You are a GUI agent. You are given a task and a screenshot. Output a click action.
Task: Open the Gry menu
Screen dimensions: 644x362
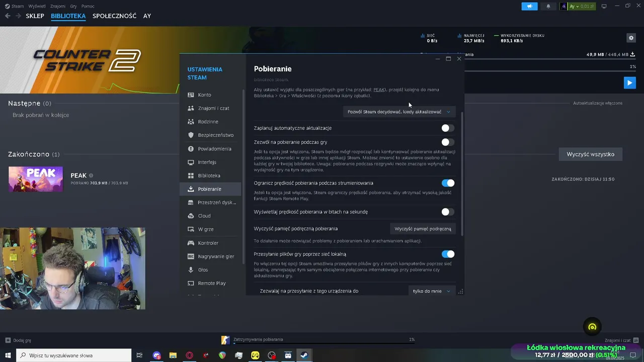coord(73,6)
